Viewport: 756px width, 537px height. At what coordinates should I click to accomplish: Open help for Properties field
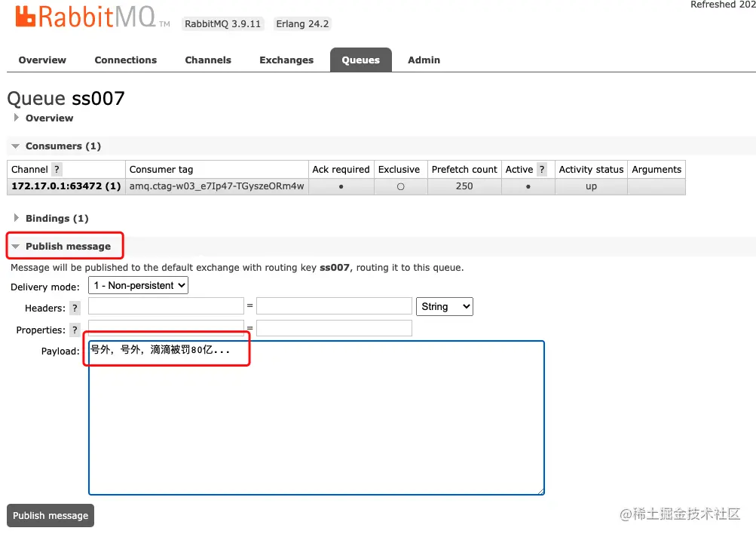(x=75, y=330)
